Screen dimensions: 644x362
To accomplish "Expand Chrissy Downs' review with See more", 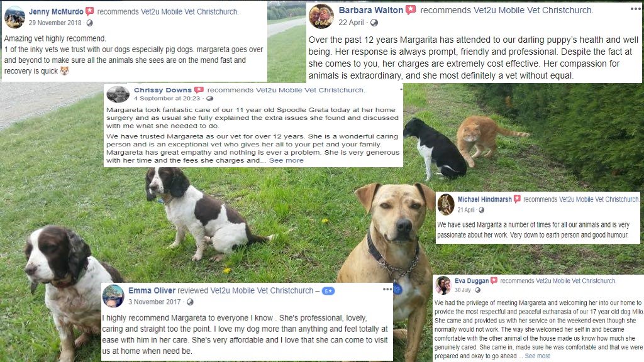I will [x=286, y=160].
